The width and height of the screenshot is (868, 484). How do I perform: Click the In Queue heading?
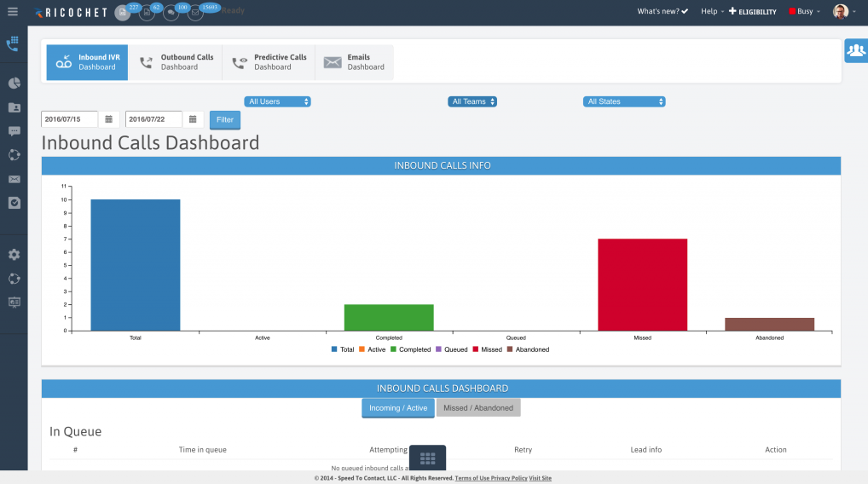(75, 431)
